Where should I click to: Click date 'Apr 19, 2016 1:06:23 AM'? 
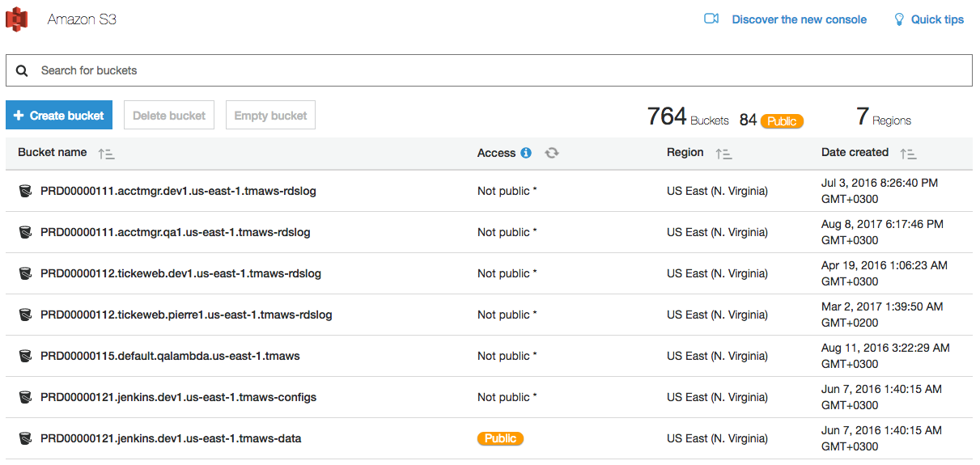[885, 265]
